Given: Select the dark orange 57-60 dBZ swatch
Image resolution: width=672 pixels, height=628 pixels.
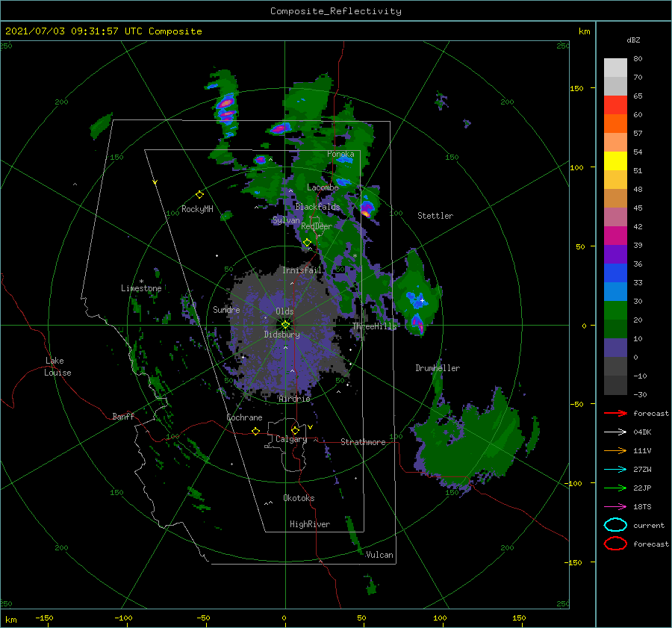Looking at the screenshot, I should tap(615, 124).
